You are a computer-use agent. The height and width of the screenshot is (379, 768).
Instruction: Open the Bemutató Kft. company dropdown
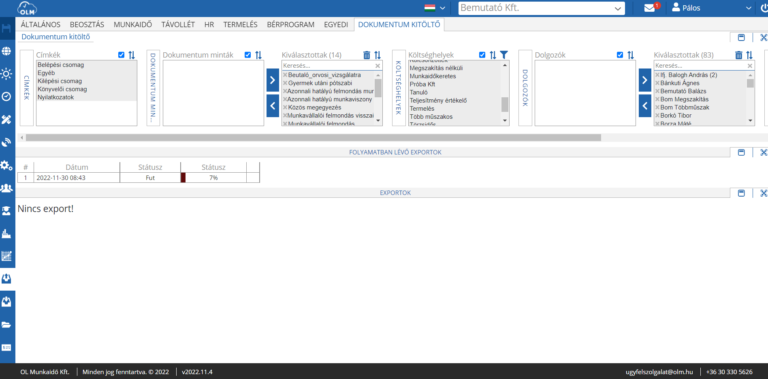(541, 8)
